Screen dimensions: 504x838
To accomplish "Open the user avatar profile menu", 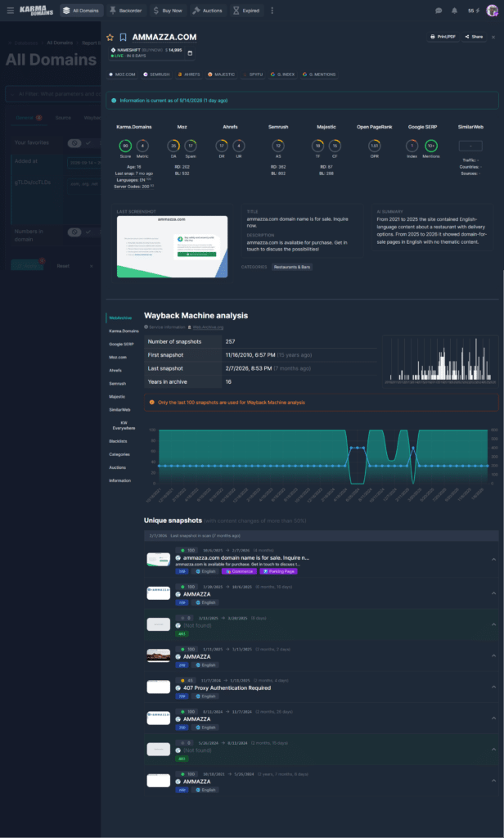I will 493,11.
